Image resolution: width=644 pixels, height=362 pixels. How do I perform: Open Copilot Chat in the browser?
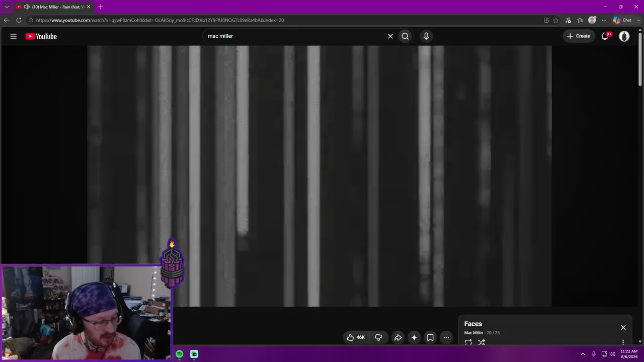pyautogui.click(x=622, y=20)
